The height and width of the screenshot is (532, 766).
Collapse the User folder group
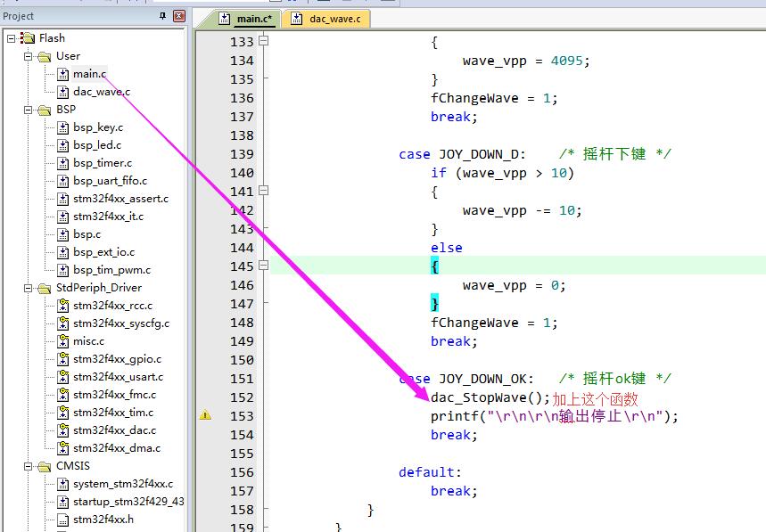[x=29, y=56]
